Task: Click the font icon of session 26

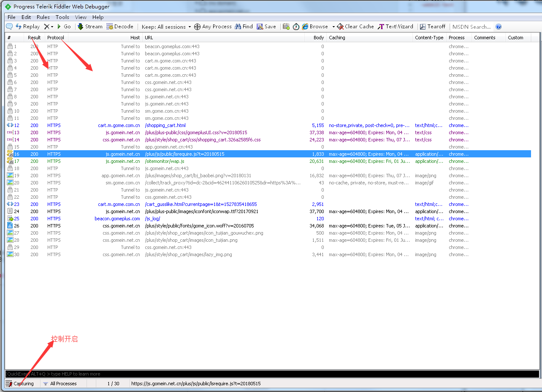Action: click(10, 226)
